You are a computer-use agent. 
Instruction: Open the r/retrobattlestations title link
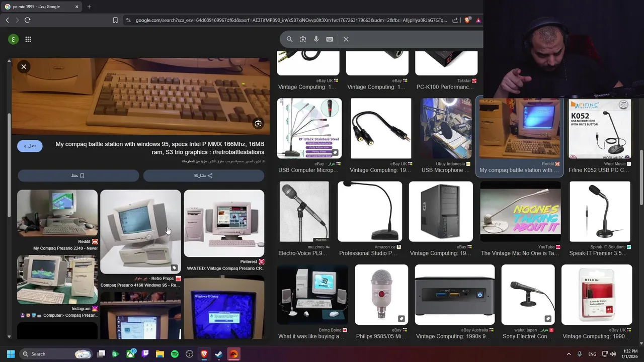click(x=160, y=148)
